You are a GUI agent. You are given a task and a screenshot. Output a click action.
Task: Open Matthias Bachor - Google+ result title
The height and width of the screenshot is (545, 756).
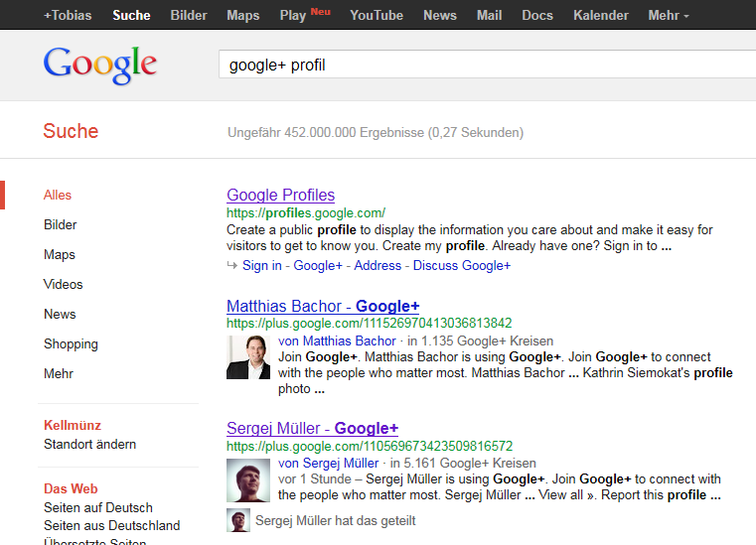[323, 306]
